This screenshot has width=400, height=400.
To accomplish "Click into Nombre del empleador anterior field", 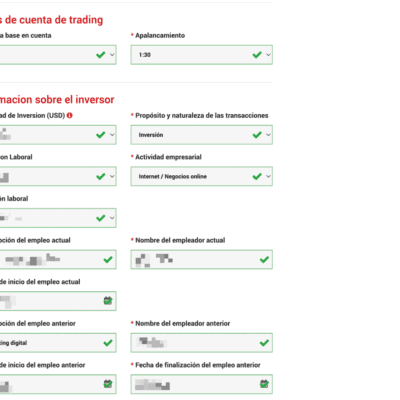I will 201,343.
